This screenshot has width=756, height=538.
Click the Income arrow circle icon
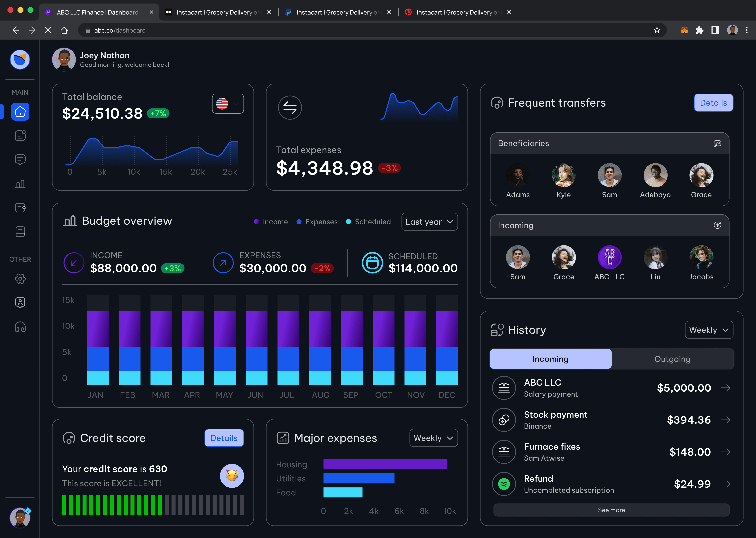(74, 263)
